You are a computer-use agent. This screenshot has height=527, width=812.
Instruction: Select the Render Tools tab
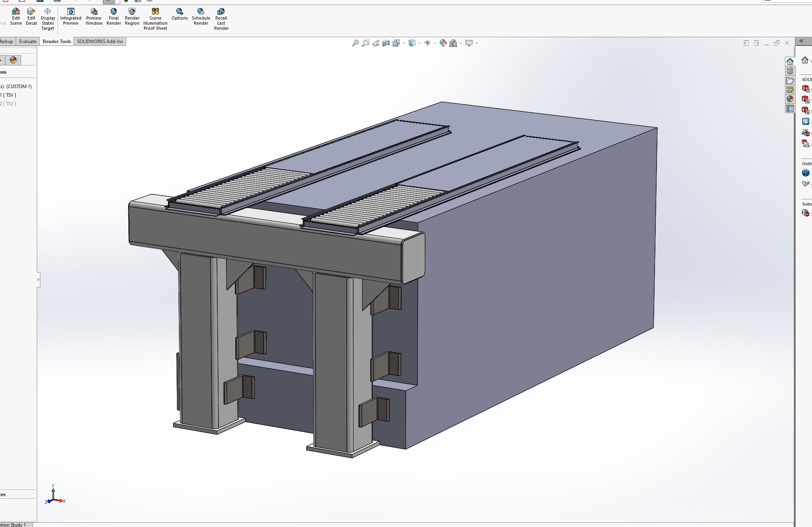pos(57,42)
